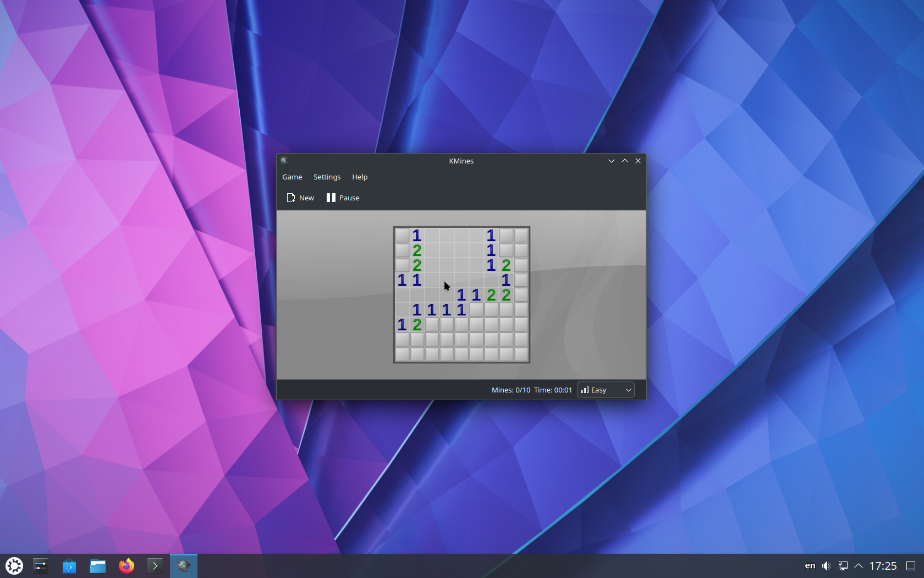Screen dimensions: 924x578
Task: Click the 17:25 clock in the panel
Action: pos(883,566)
